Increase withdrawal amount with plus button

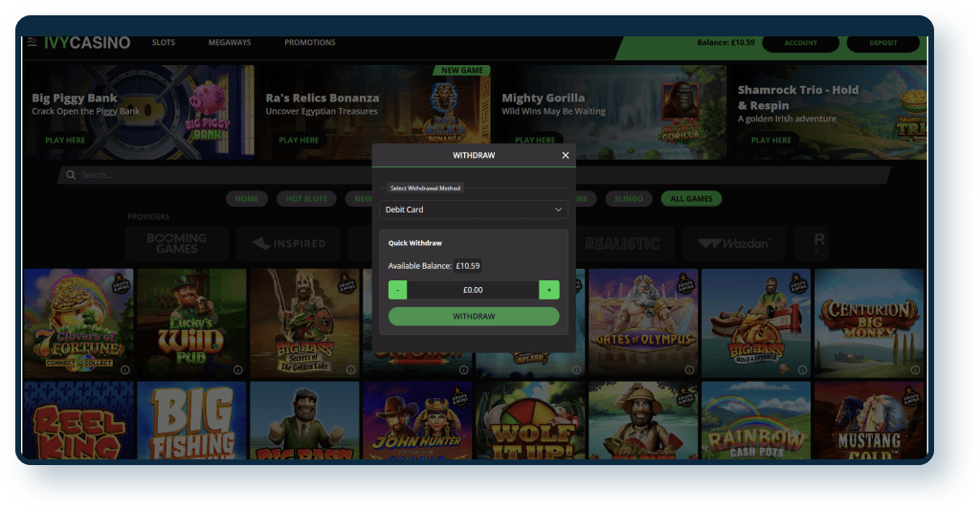pyautogui.click(x=549, y=290)
